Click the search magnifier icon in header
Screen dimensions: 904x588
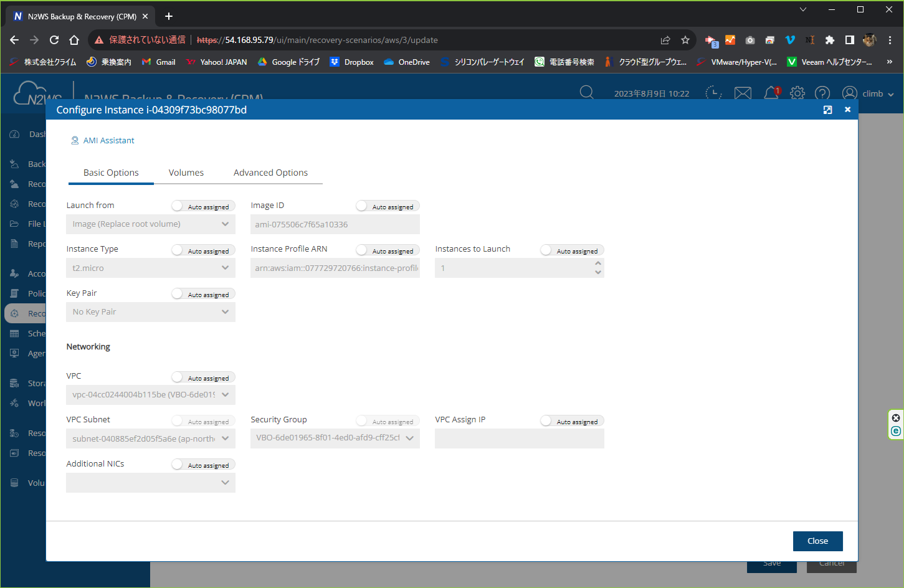pos(586,93)
